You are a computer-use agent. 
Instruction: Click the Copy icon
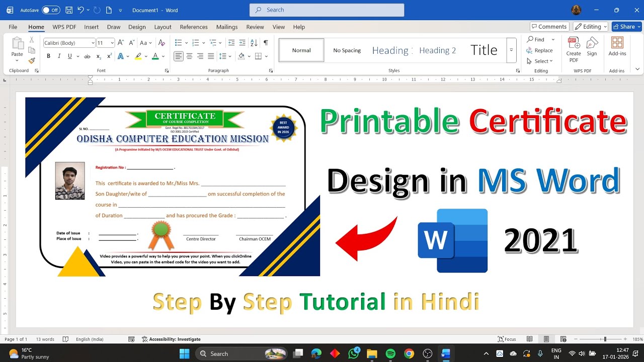[x=32, y=50]
